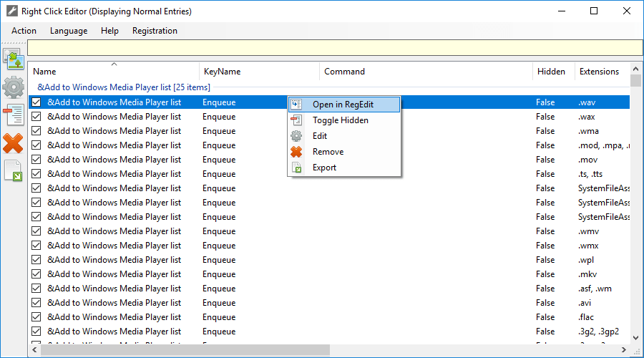Sort by the Command column header

426,72
